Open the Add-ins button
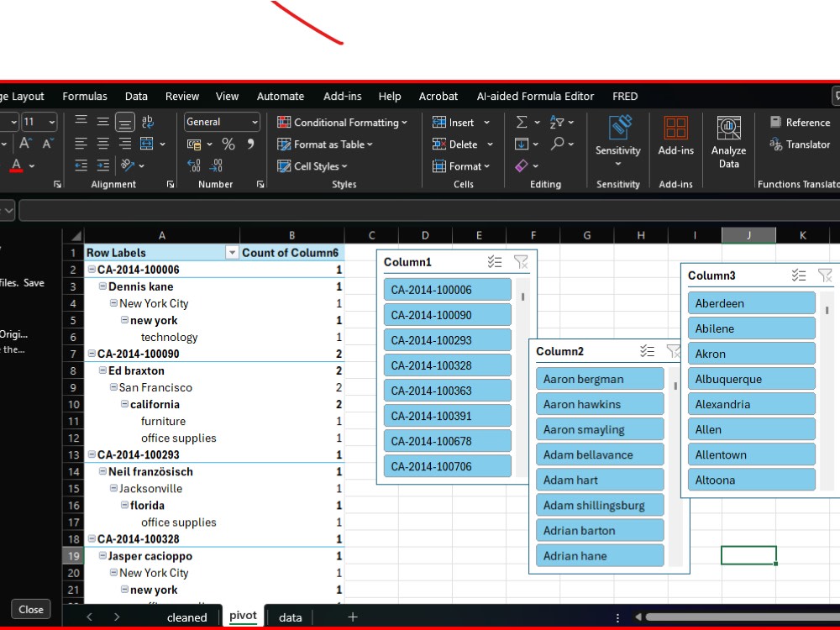Viewport: 840px width, 630px height. click(x=675, y=136)
